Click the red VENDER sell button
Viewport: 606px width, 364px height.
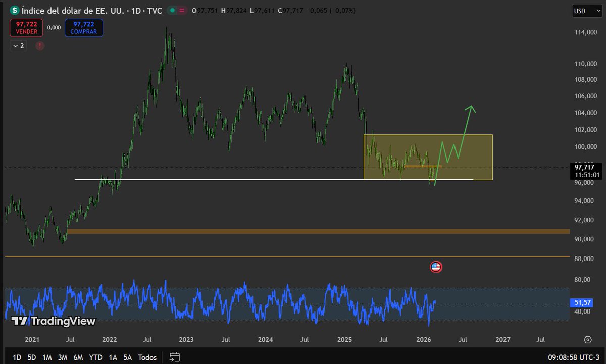point(26,27)
